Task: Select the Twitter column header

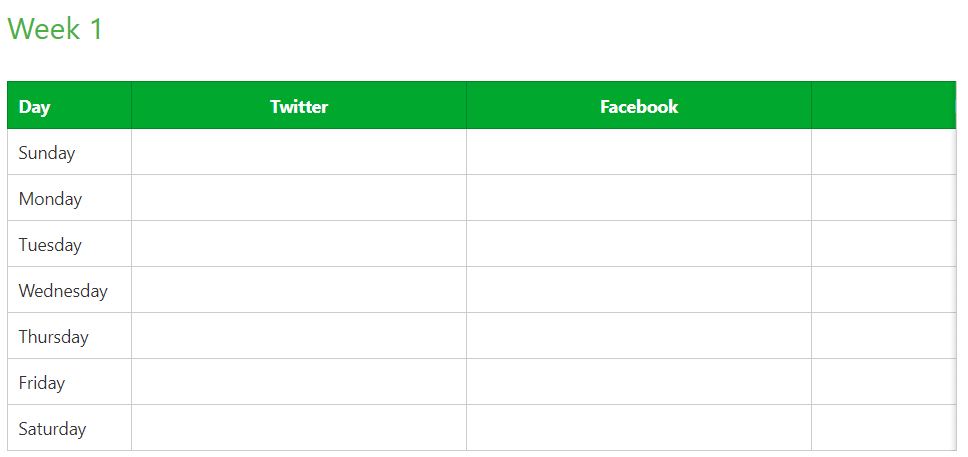Action: pyautogui.click(x=299, y=106)
